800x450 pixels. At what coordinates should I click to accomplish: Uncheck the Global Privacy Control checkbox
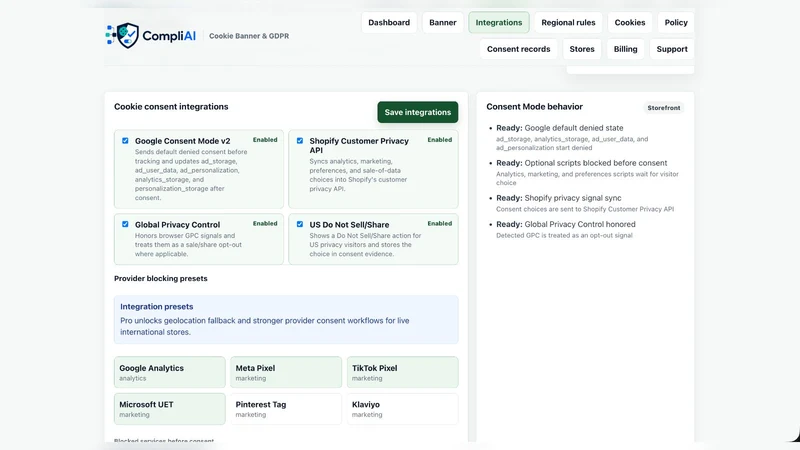point(125,224)
